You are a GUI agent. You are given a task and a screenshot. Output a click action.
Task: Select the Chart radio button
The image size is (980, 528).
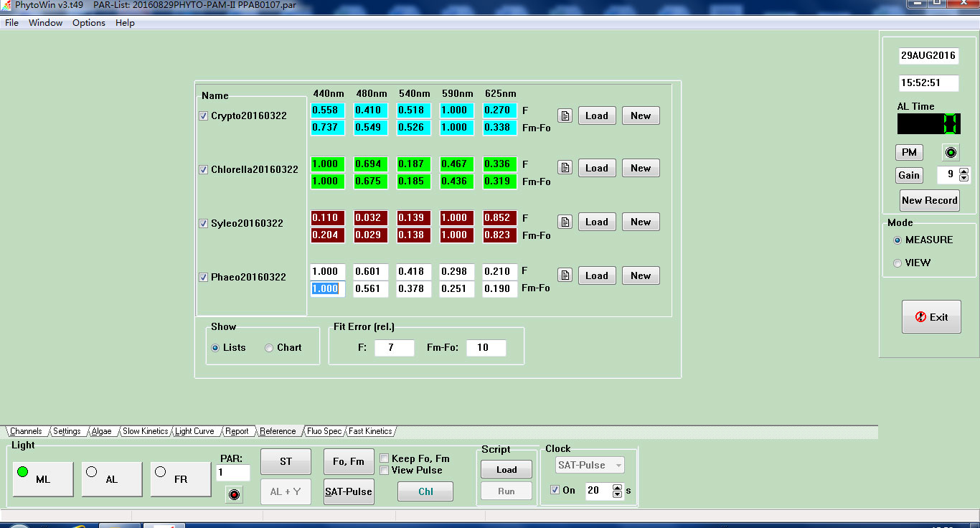pos(269,348)
